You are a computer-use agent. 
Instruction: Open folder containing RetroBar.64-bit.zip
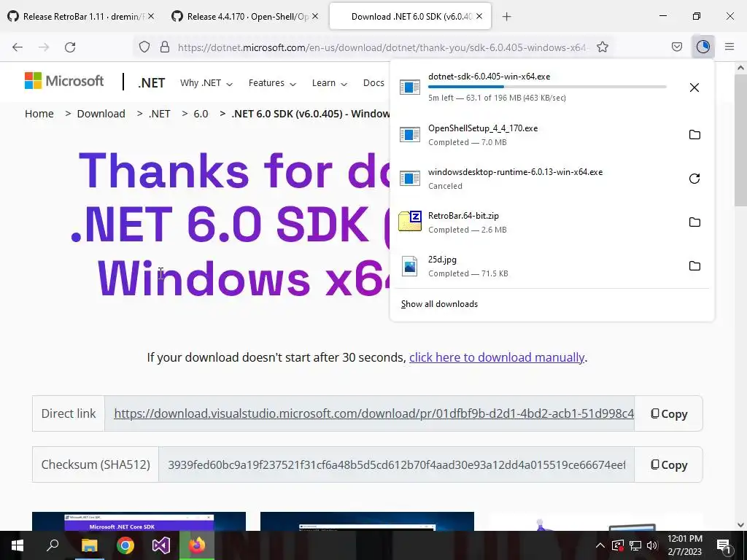pyautogui.click(x=694, y=222)
